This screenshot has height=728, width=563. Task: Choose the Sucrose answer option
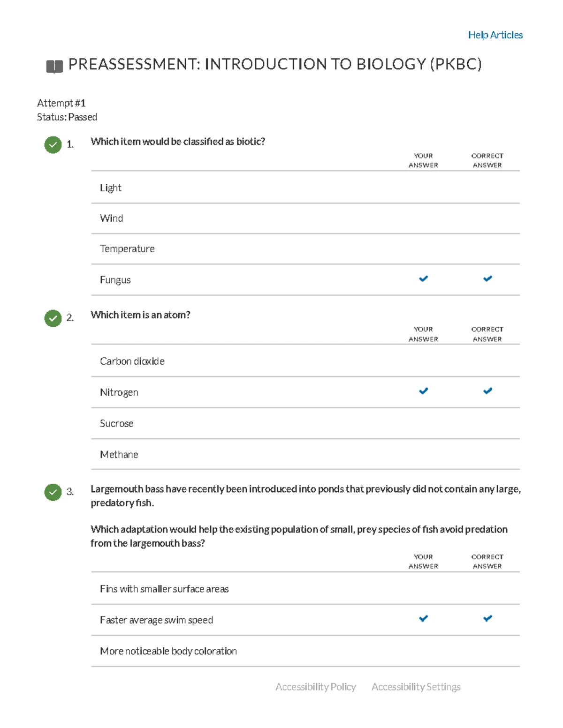coord(117,424)
